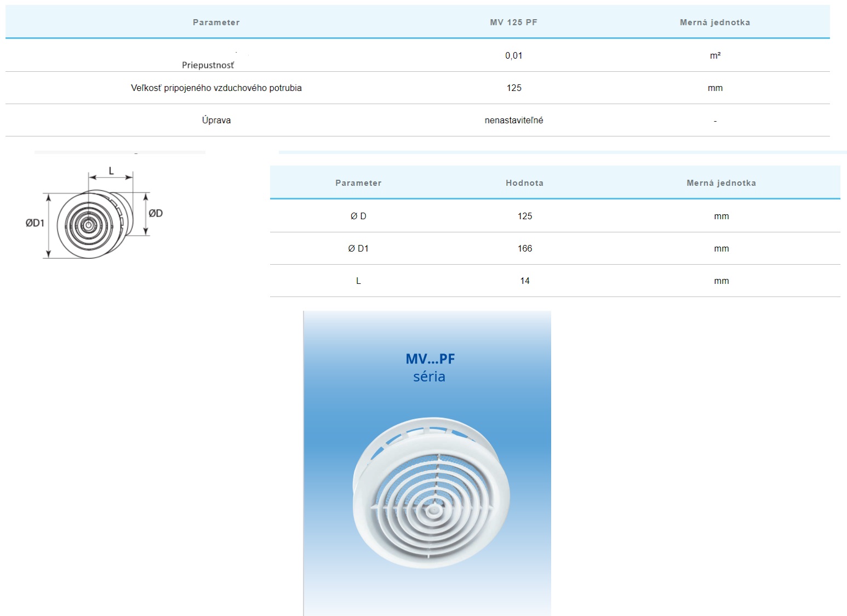Click the 14 value in L row
This screenshot has width=847, height=616.
tap(524, 281)
